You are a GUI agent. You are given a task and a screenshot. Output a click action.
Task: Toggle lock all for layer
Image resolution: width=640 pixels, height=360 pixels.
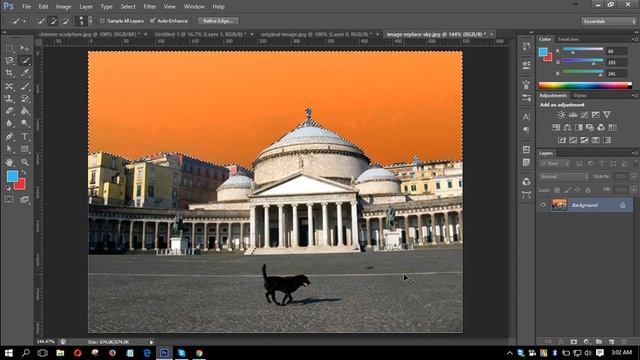click(x=588, y=190)
